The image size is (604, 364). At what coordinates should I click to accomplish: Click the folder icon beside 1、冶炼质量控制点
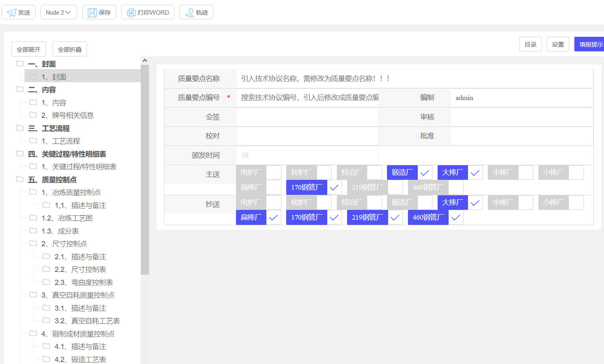coord(33,192)
